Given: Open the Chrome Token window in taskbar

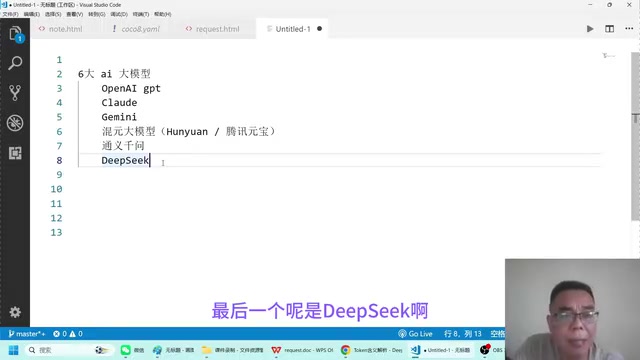Looking at the screenshot, I should 372,350.
